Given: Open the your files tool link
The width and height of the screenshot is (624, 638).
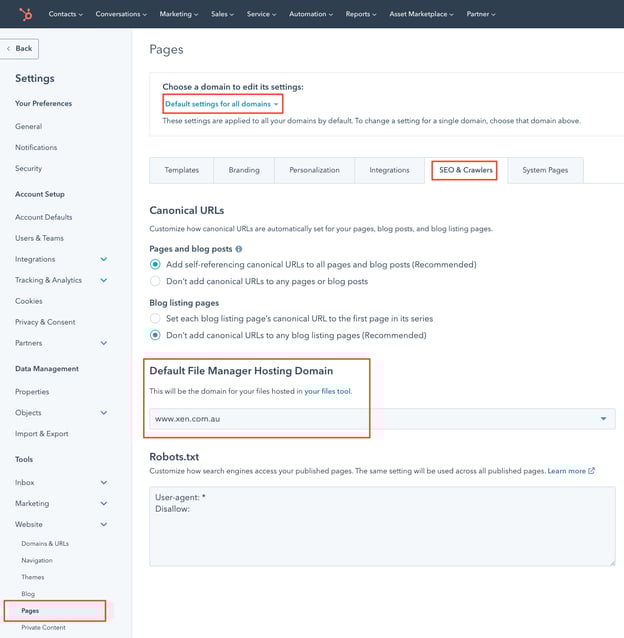Looking at the screenshot, I should pos(328,391).
